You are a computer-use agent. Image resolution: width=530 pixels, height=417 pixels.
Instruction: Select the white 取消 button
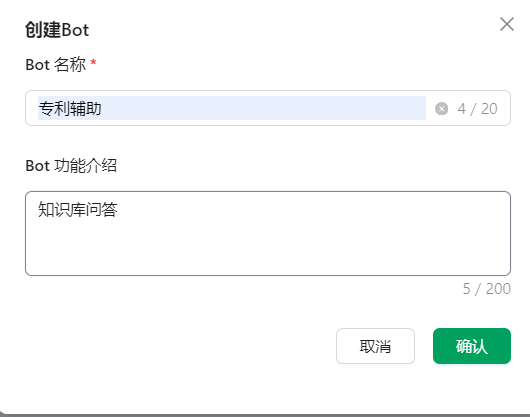[x=375, y=346]
